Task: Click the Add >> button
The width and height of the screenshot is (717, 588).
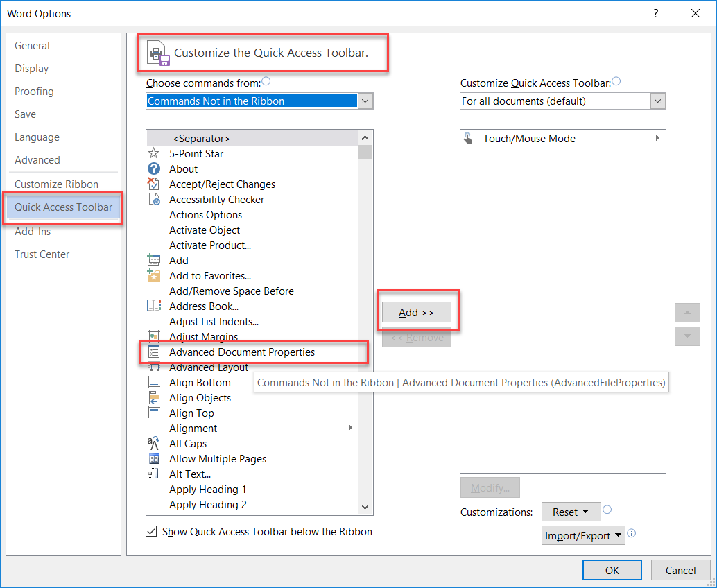Action: 417,312
